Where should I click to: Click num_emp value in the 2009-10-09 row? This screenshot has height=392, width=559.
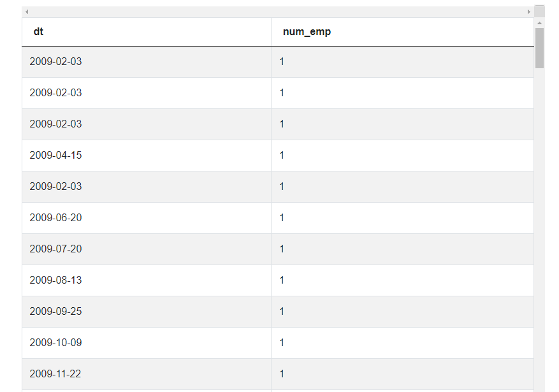pyautogui.click(x=282, y=343)
